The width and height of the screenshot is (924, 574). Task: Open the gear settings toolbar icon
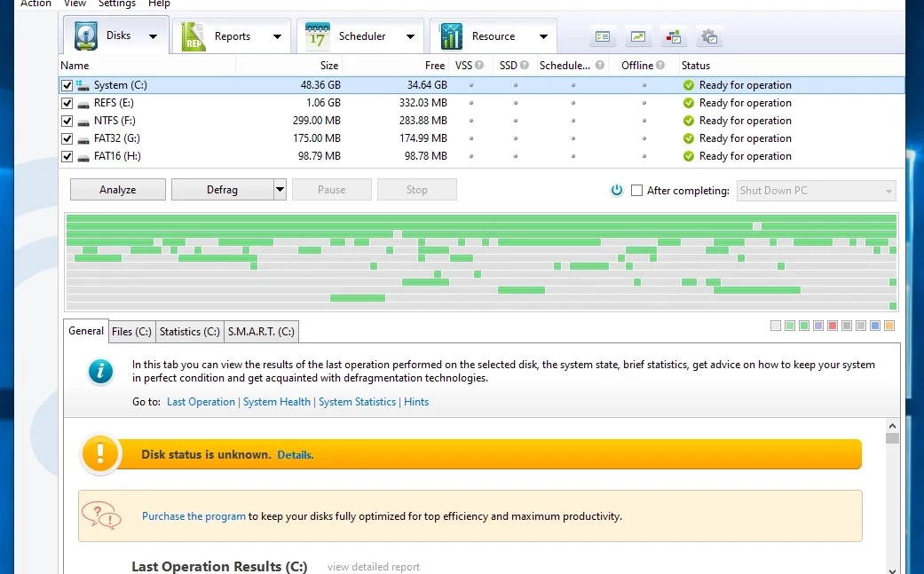[x=709, y=36]
